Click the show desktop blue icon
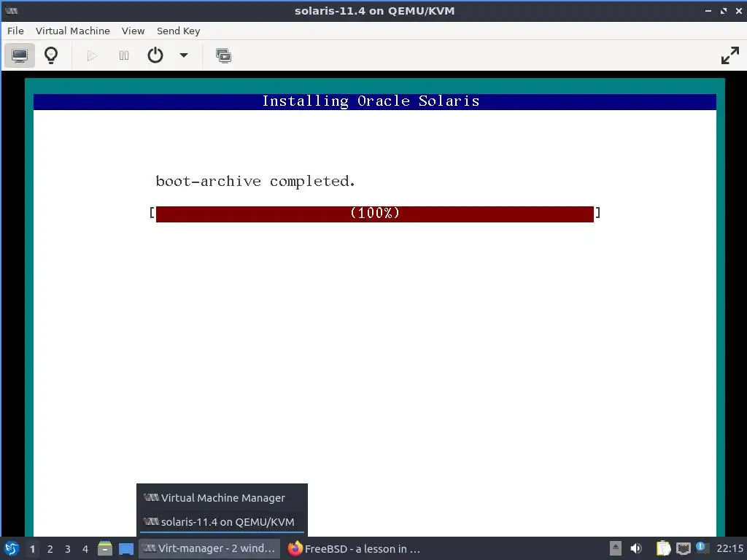The height and width of the screenshot is (560, 747). [126, 549]
